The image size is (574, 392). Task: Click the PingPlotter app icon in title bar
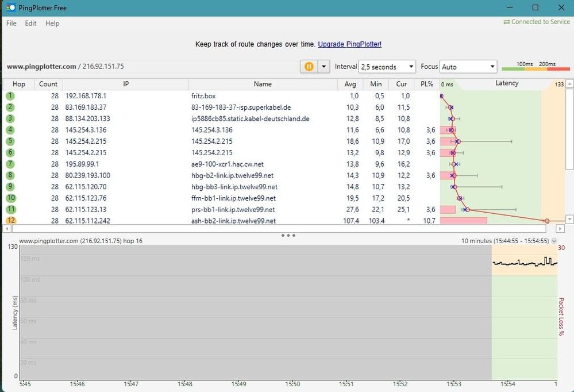[x=11, y=7]
